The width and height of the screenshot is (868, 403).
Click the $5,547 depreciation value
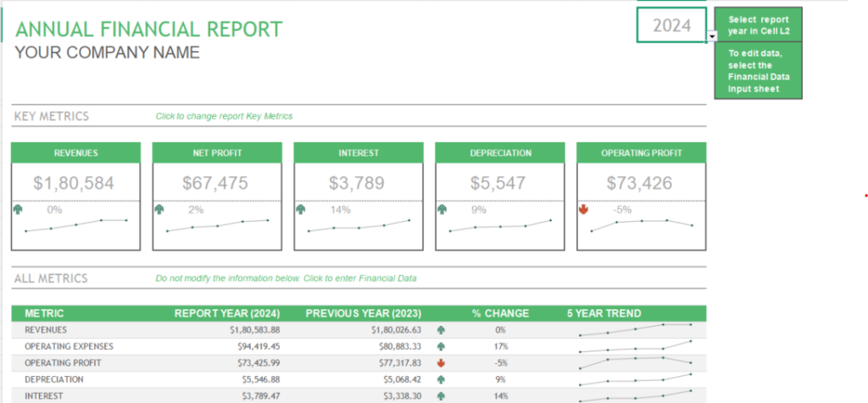498,183
